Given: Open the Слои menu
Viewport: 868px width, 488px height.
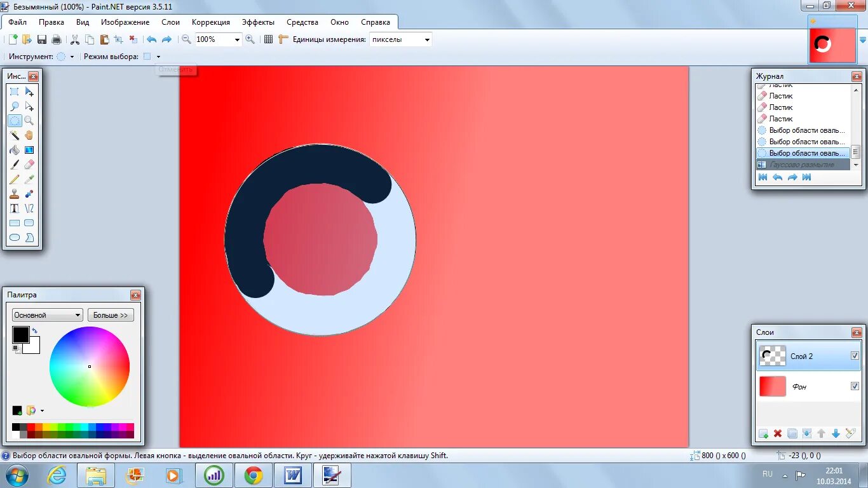Looking at the screenshot, I should 171,22.
